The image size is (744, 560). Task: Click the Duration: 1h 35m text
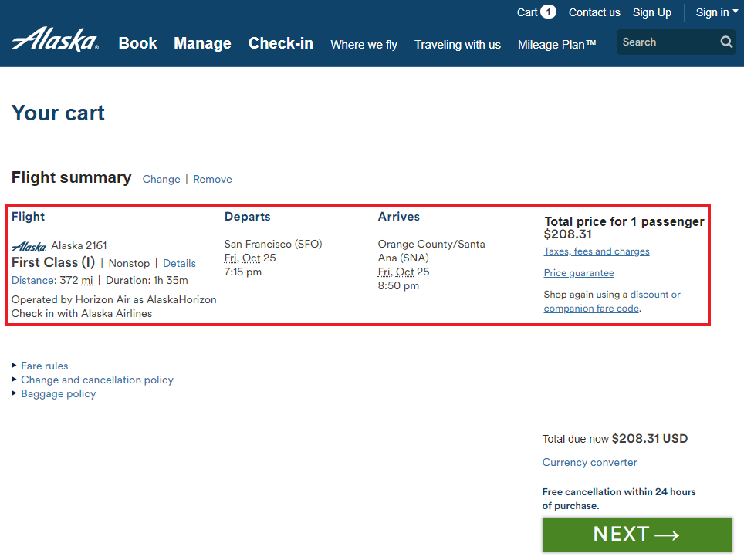147,280
